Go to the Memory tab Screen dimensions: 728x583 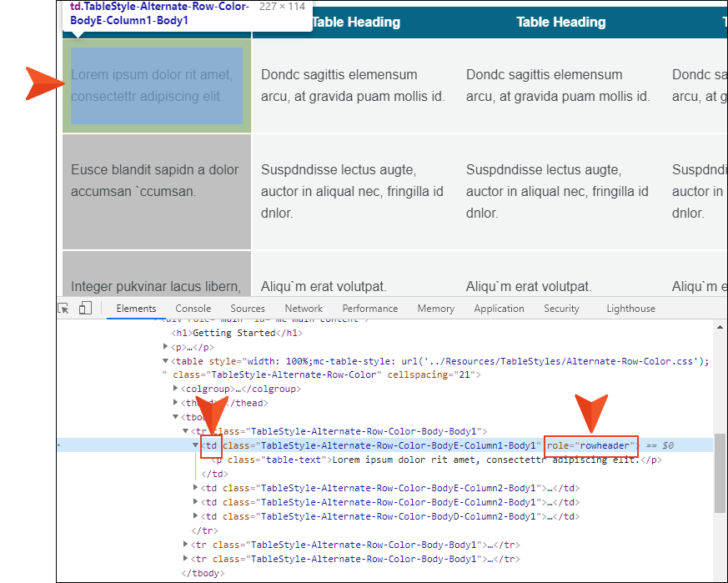[435, 309]
